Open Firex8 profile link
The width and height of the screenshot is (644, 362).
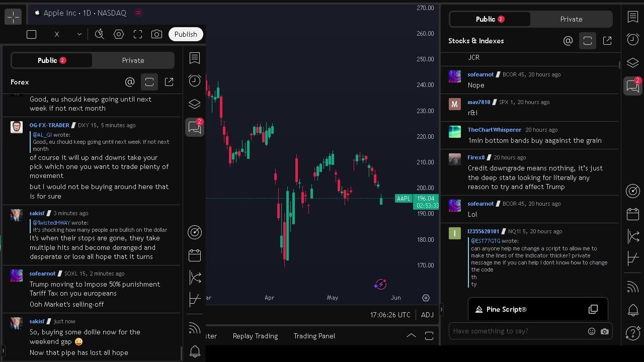476,157
